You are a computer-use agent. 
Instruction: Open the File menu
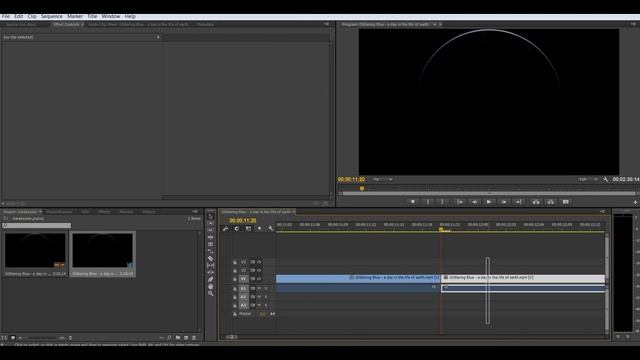tap(6, 16)
